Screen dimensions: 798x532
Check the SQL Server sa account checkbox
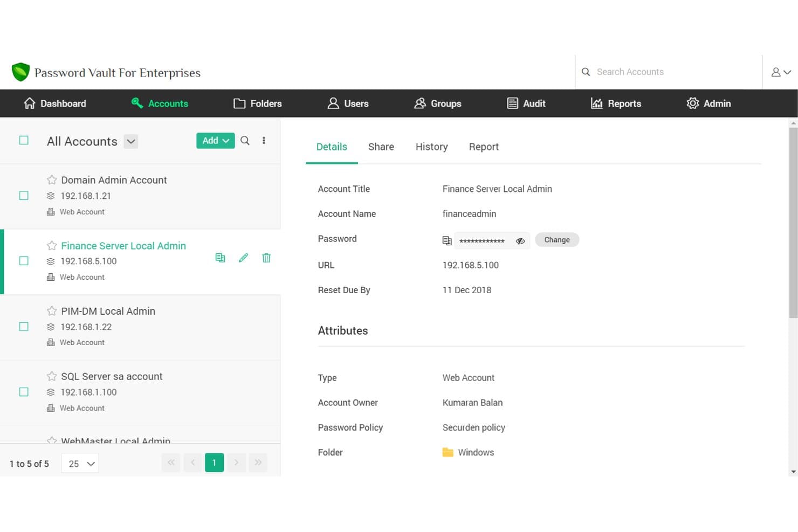click(24, 391)
